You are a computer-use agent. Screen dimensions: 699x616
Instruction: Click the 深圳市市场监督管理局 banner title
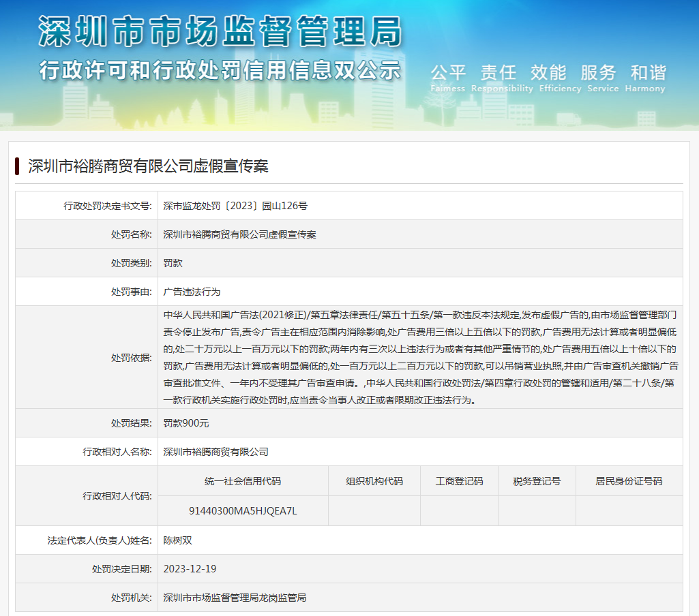coord(220,31)
